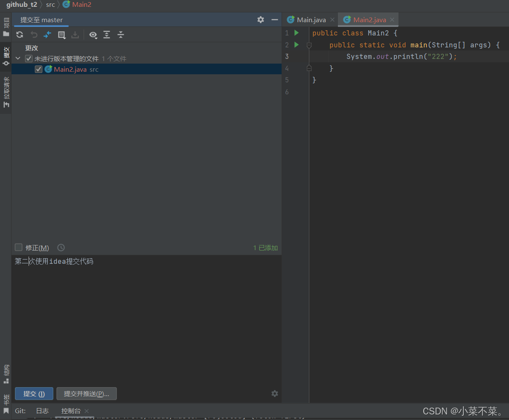Open the 日志 tab in Git panel

[42, 411]
